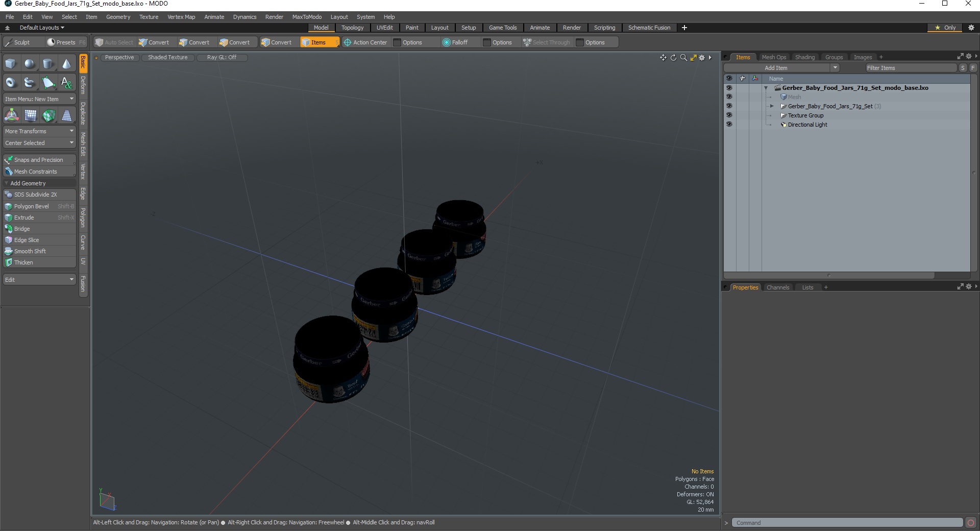Click the perspective taper tool icon
The image size is (980, 531).
tap(66, 115)
